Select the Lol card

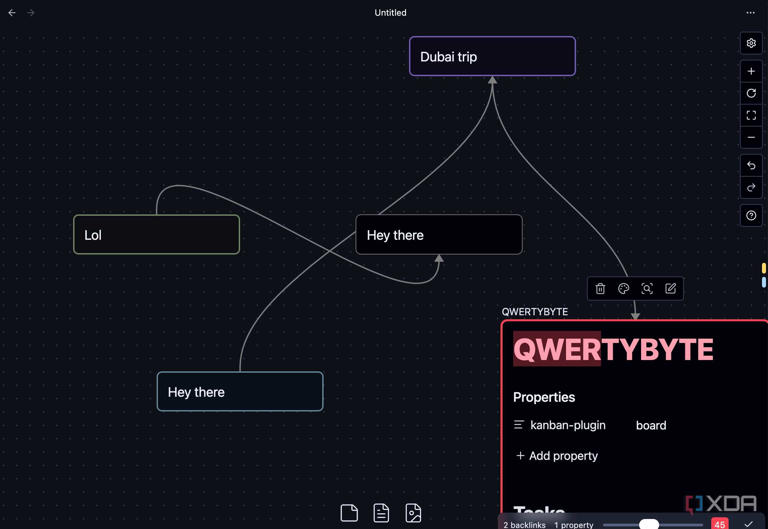(156, 235)
